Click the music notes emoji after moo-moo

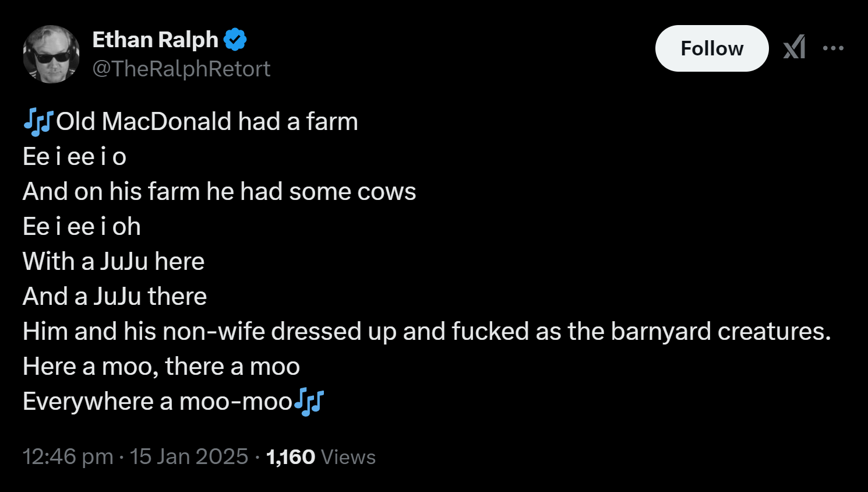click(x=309, y=402)
